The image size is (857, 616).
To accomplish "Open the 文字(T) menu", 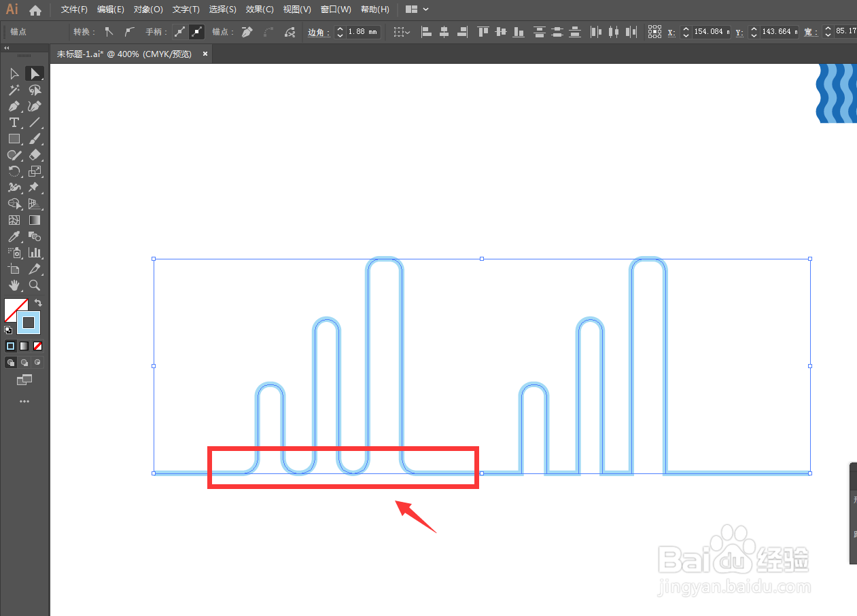I will (186, 10).
